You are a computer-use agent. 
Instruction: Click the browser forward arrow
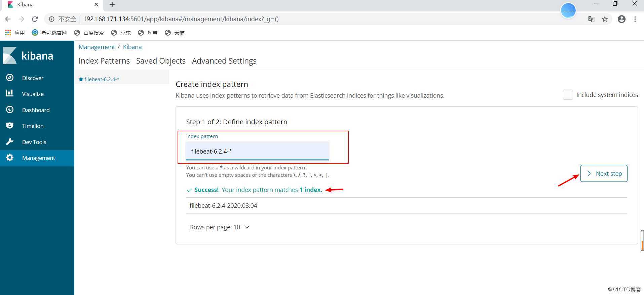coord(21,19)
